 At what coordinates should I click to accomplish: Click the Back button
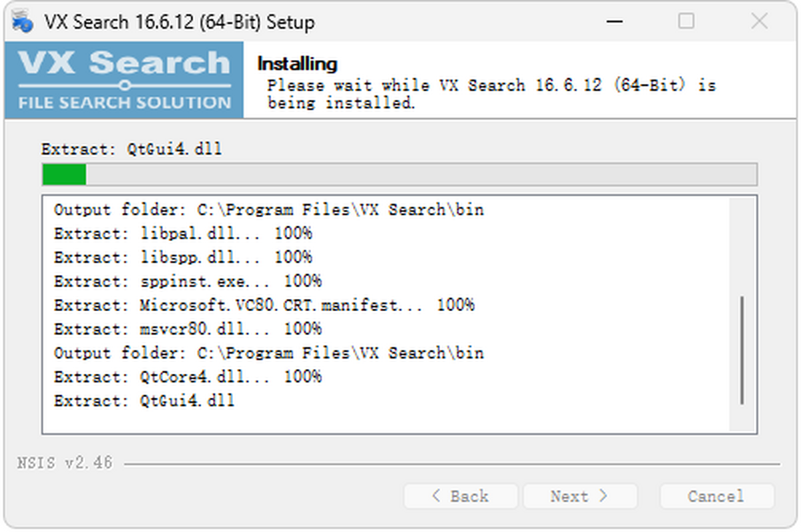(461, 496)
